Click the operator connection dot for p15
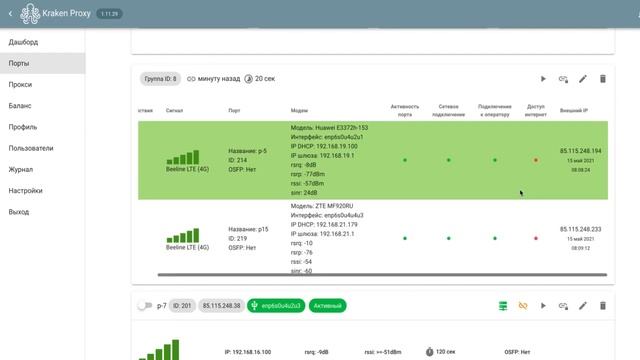This screenshot has width=640, height=360. tap(495, 238)
